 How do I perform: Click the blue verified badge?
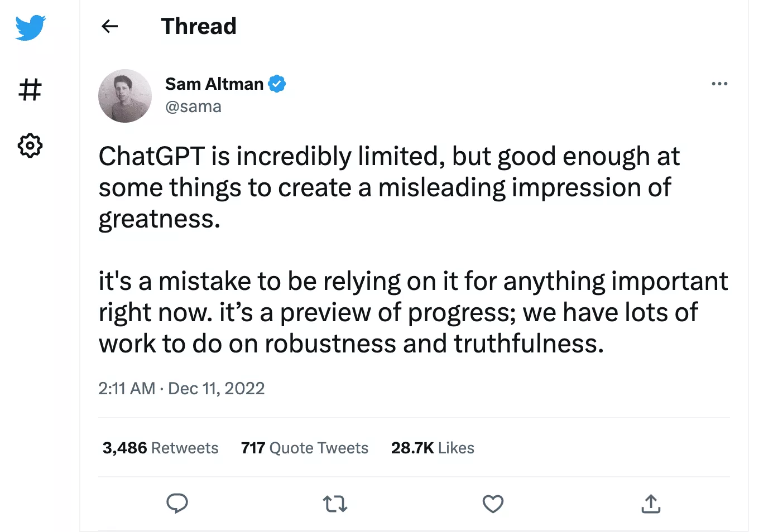pyautogui.click(x=277, y=84)
